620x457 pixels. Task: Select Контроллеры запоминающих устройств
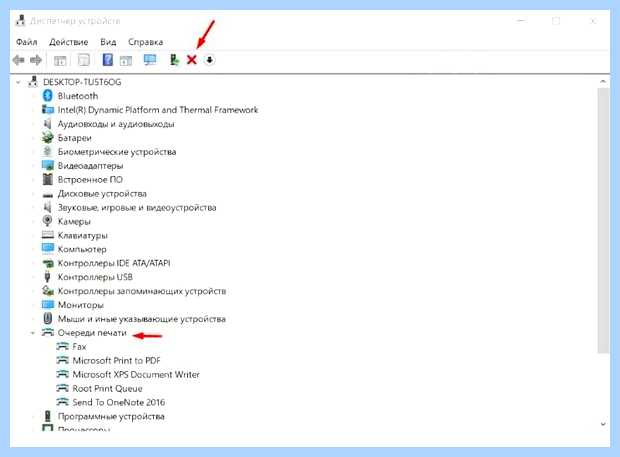click(142, 291)
